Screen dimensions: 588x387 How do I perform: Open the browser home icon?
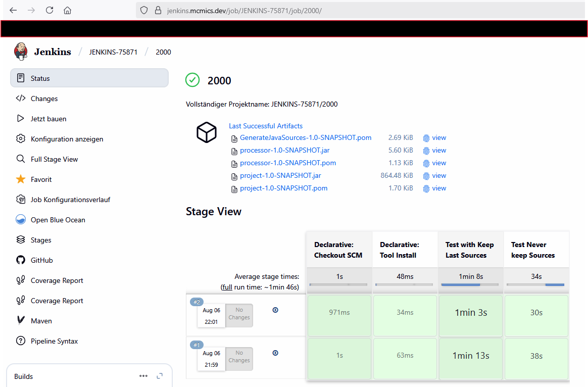tap(68, 11)
